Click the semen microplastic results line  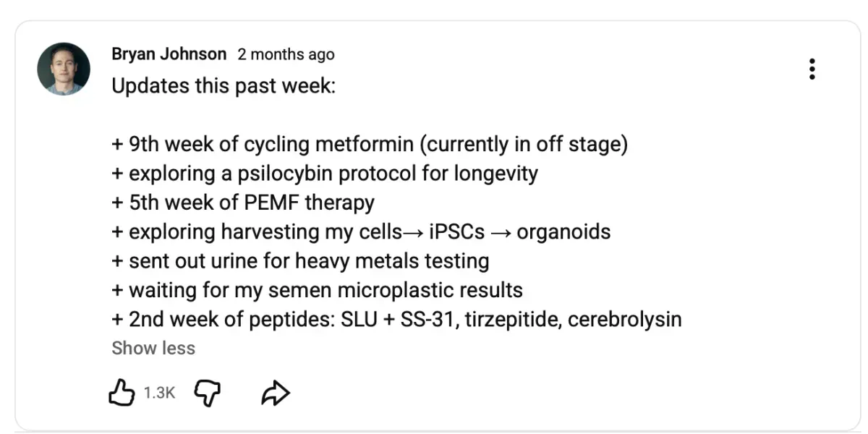click(x=317, y=290)
